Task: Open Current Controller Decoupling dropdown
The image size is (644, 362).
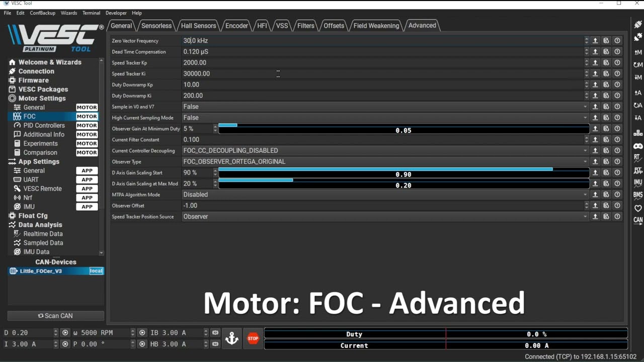Action: click(385, 151)
